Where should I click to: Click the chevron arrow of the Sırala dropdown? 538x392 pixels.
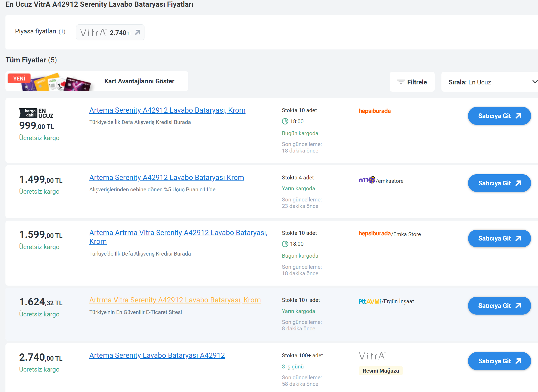(534, 82)
